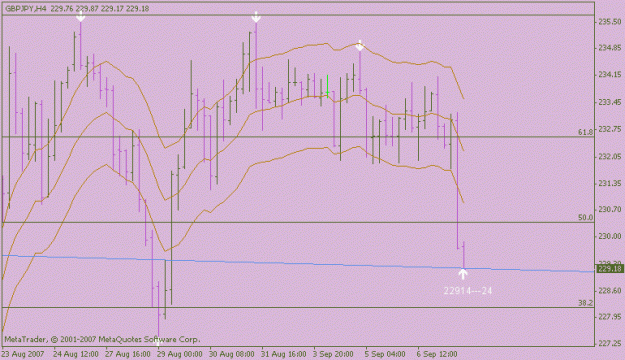The width and height of the screenshot is (625, 360).
Task: Click the 227.95 price scale value
Action: point(610,317)
